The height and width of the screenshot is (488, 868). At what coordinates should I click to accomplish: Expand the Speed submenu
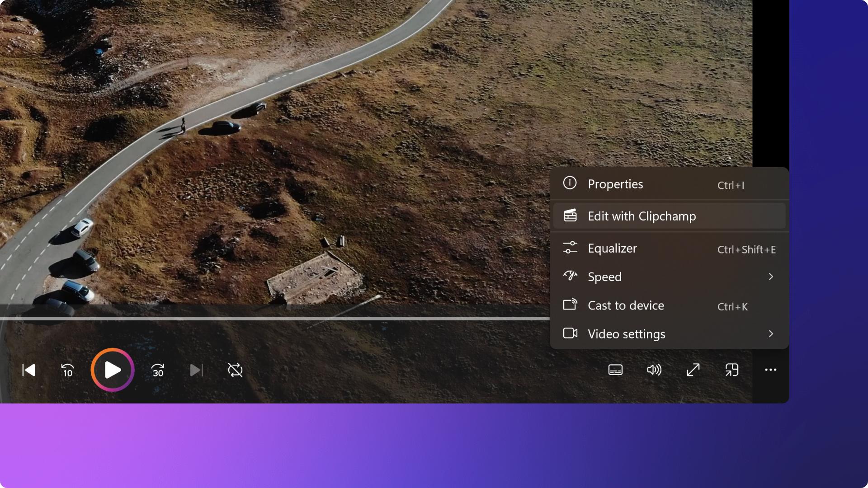(670, 277)
